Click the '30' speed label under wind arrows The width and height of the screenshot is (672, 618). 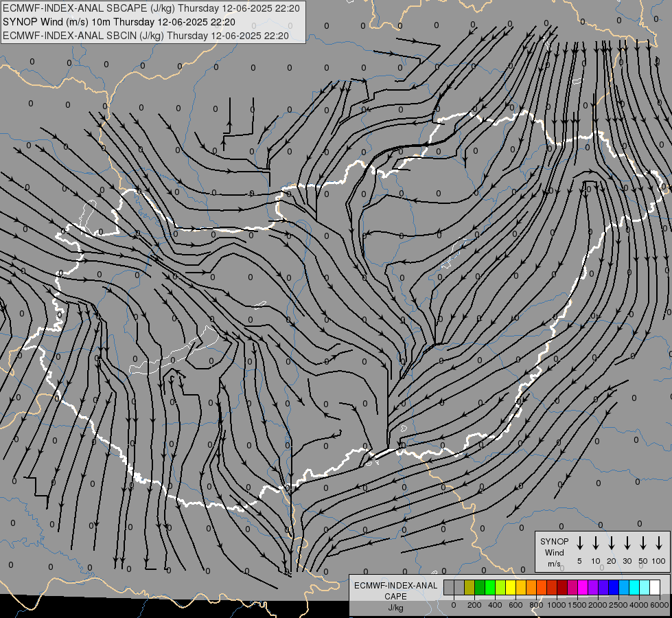point(627,561)
